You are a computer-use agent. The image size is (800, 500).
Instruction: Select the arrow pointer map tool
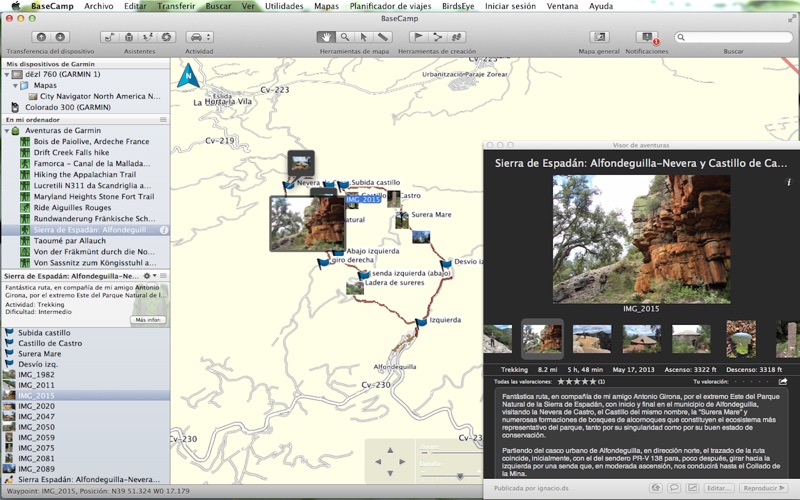click(363, 37)
